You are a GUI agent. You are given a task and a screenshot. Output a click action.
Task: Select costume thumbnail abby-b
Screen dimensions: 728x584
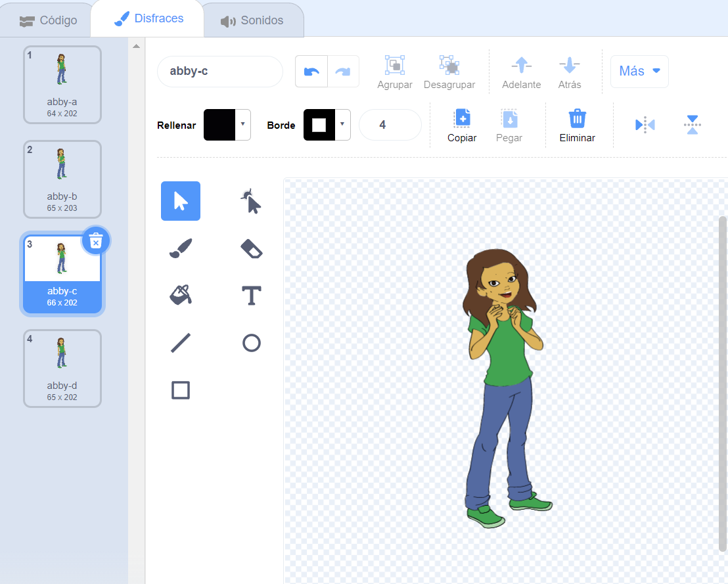(62, 179)
